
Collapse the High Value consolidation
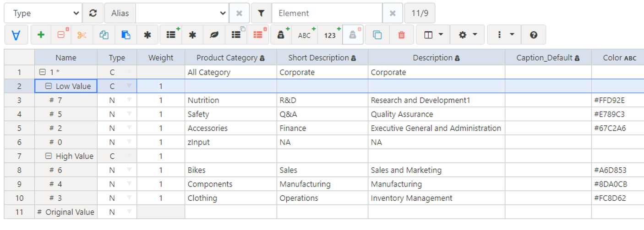(x=49, y=156)
